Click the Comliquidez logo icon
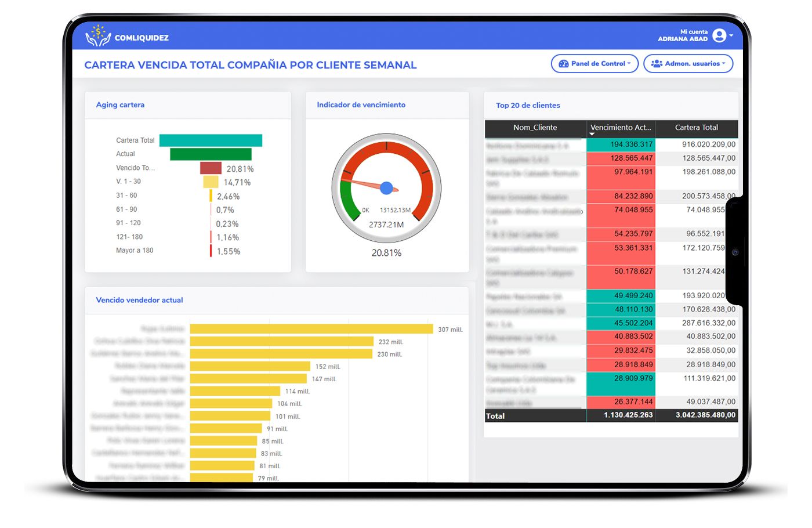Screen dimensions: 812x528 click(x=98, y=36)
